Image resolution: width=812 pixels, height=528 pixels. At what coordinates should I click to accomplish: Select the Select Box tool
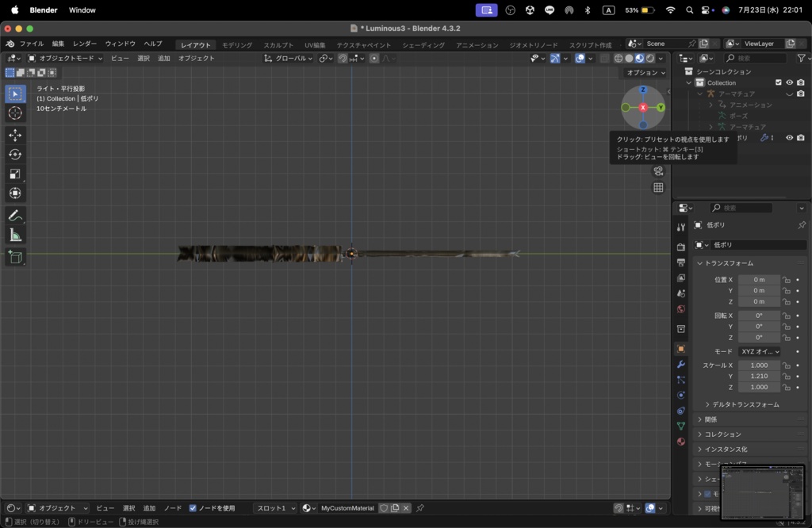click(15, 94)
